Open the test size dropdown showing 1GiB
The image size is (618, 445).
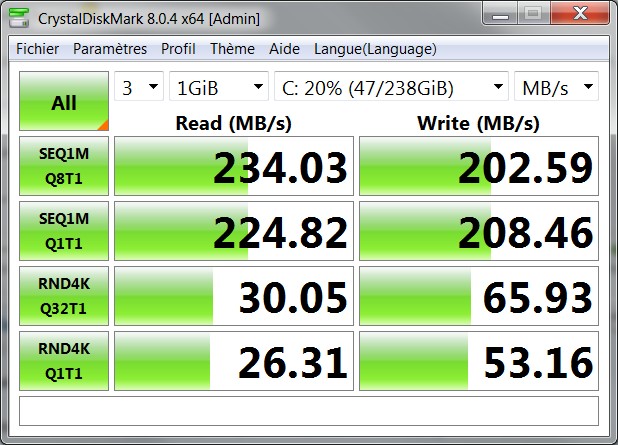219,86
